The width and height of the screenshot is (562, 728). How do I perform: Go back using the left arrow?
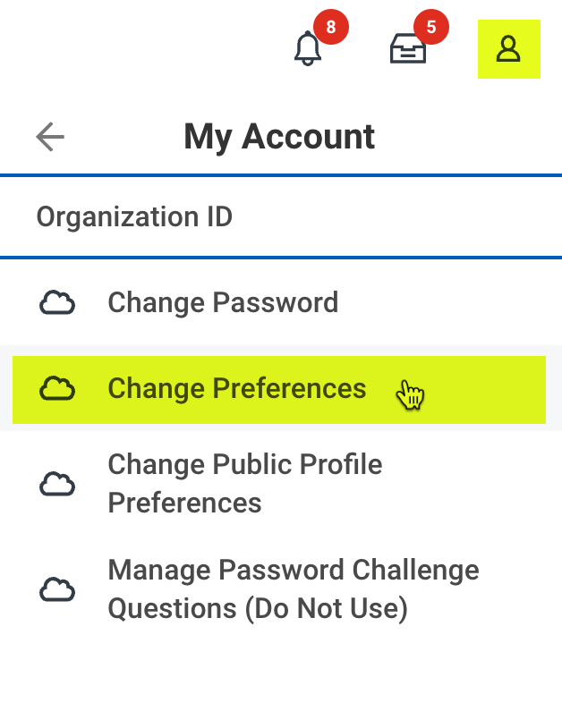click(x=50, y=137)
